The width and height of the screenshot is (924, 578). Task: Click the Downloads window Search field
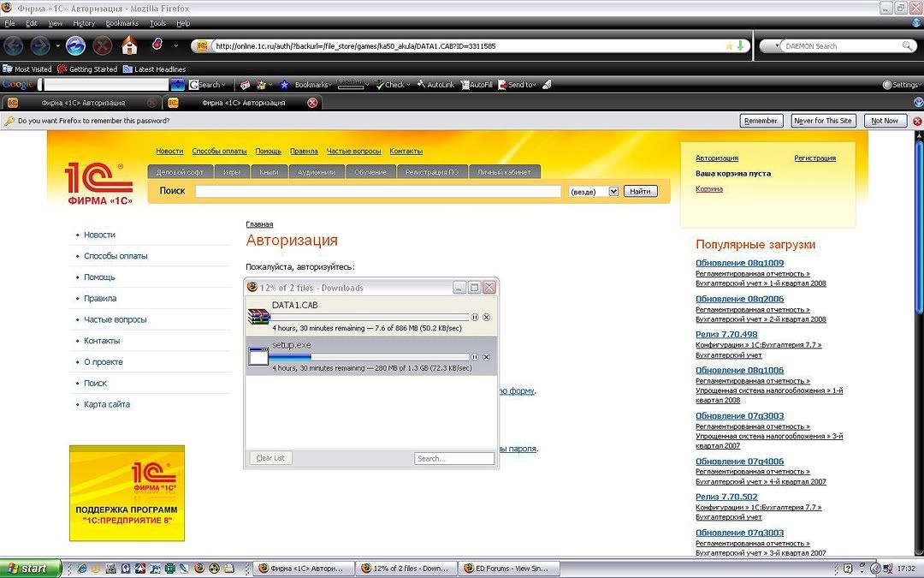click(454, 458)
